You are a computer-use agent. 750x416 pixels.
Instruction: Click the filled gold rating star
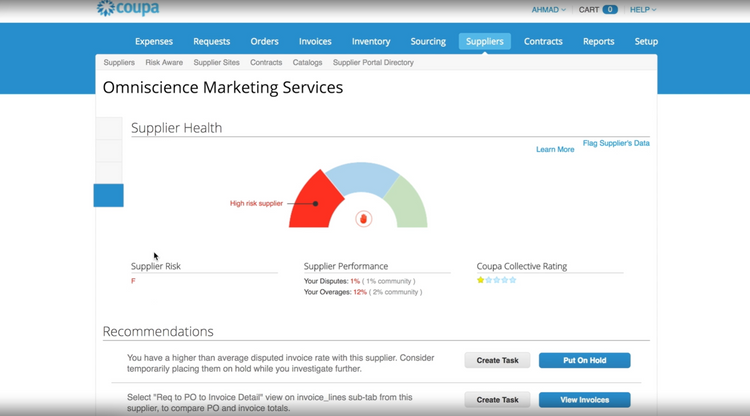(480, 280)
